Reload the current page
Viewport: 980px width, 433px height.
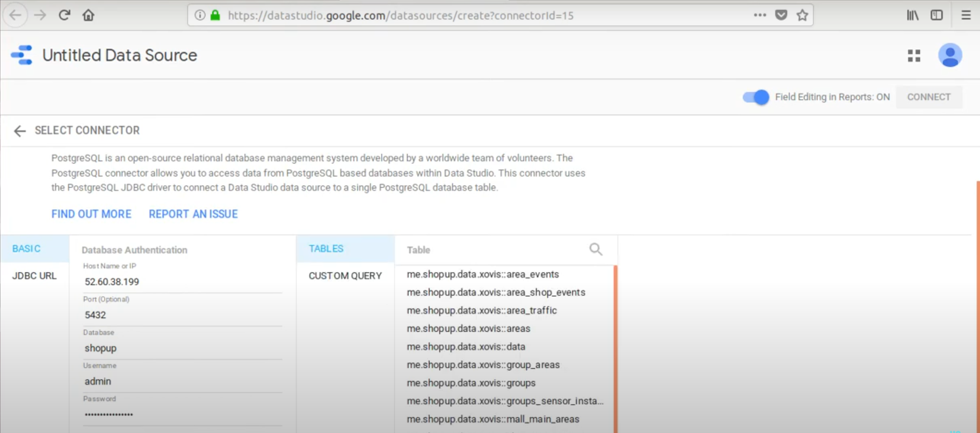coord(64,15)
